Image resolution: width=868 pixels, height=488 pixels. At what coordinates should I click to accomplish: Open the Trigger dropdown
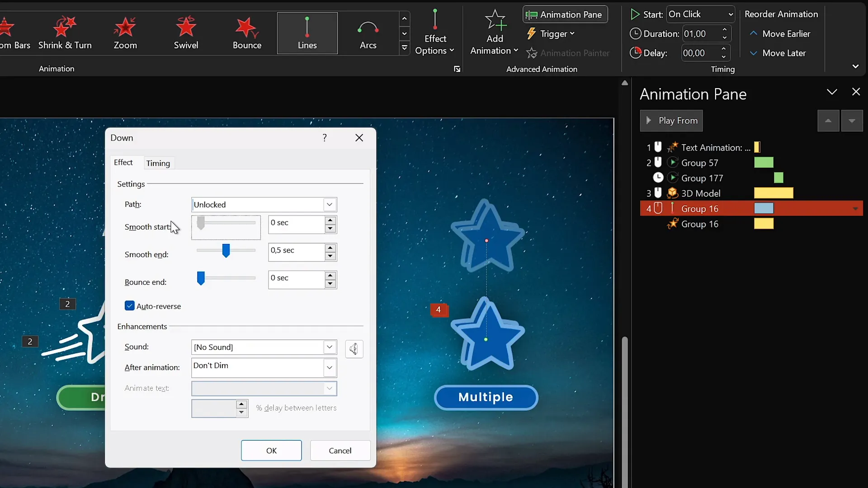[551, 34]
